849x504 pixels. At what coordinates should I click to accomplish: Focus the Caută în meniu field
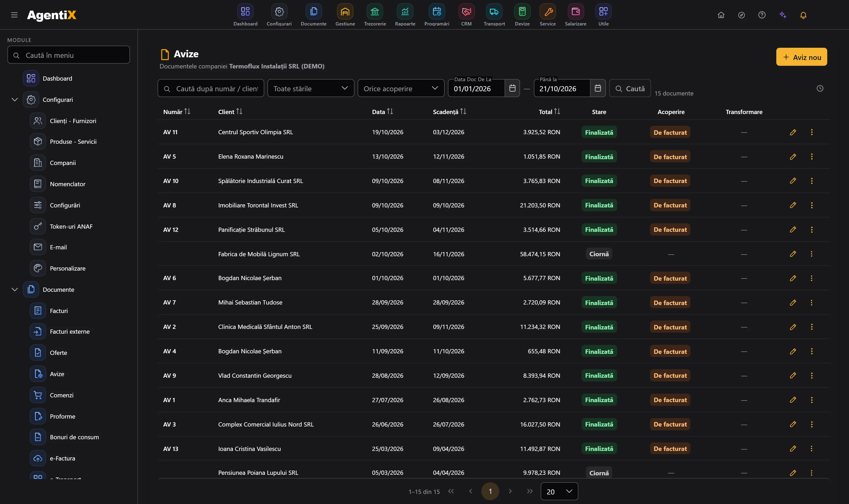coord(69,55)
